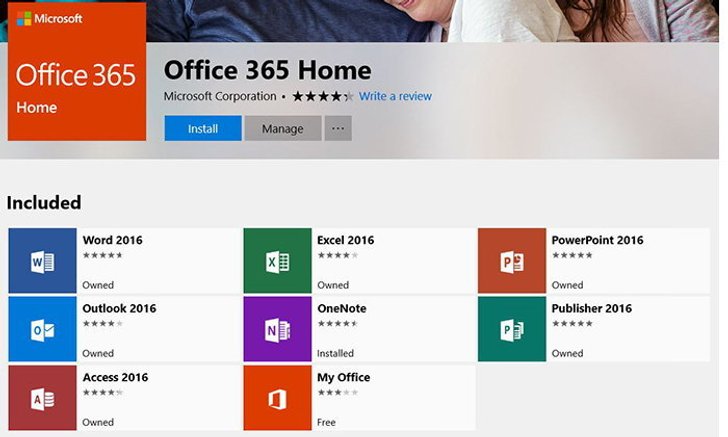Click the Microsoft Corporation publisher name

(x=220, y=96)
